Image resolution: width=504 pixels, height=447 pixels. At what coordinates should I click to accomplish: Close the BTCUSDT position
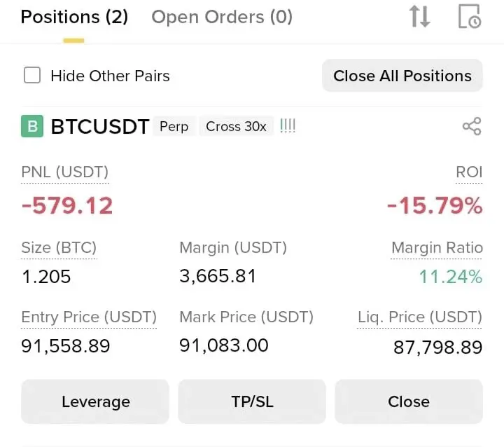click(x=409, y=401)
